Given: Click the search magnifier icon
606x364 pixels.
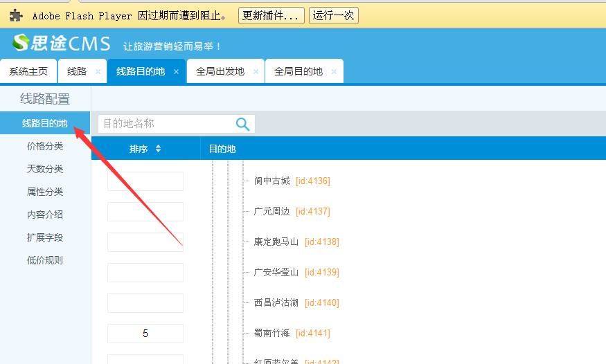Looking at the screenshot, I should [242, 124].
